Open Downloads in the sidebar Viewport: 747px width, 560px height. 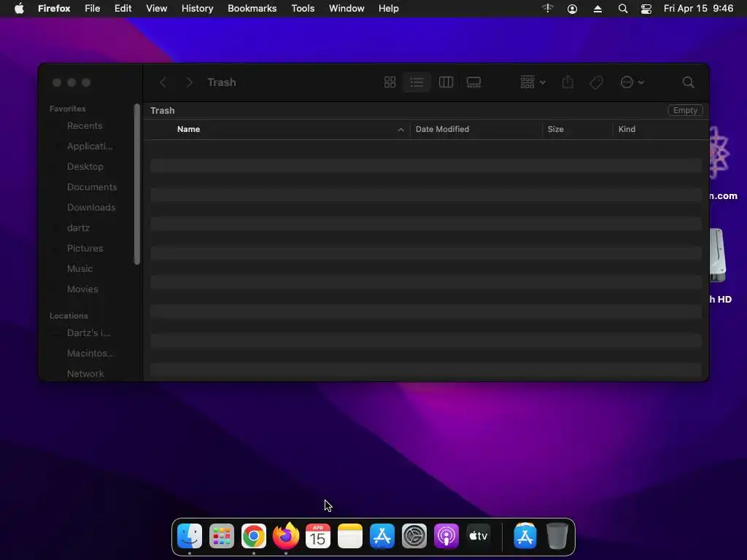point(91,208)
